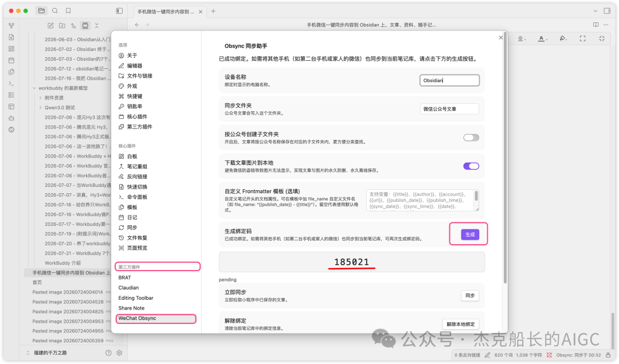Click the smiley face icon in ribbon
Viewport: 619px width, 364px height.
tap(11, 130)
